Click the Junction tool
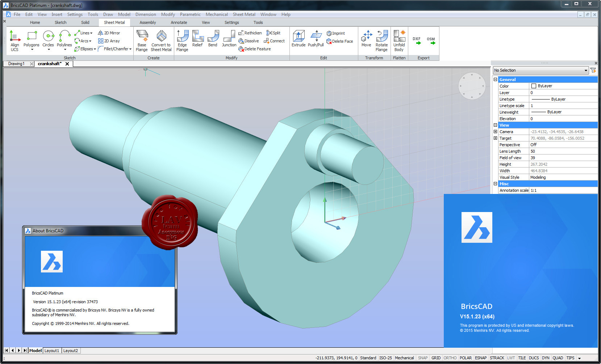 (229, 38)
